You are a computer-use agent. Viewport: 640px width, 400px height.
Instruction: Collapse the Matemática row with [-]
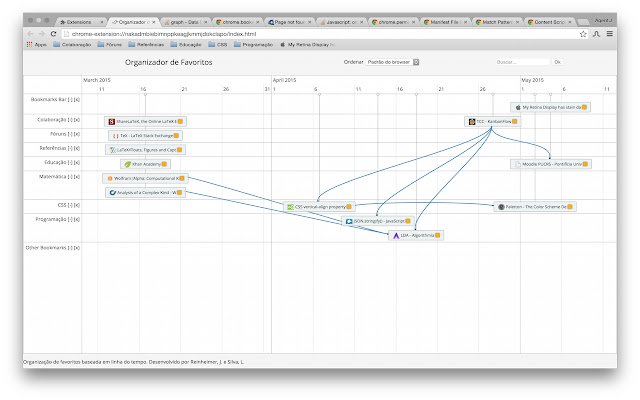(x=71, y=177)
